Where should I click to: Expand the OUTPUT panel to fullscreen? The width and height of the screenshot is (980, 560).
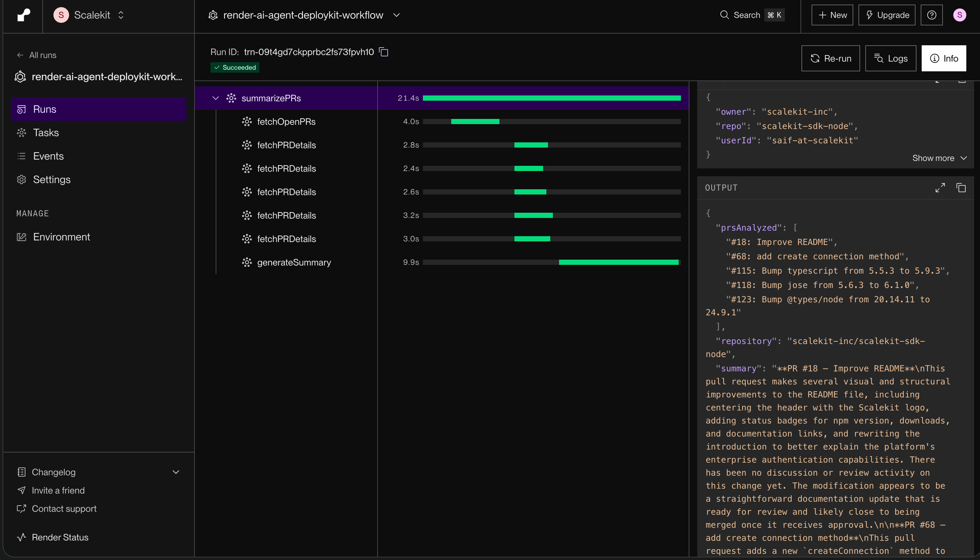coord(940,188)
